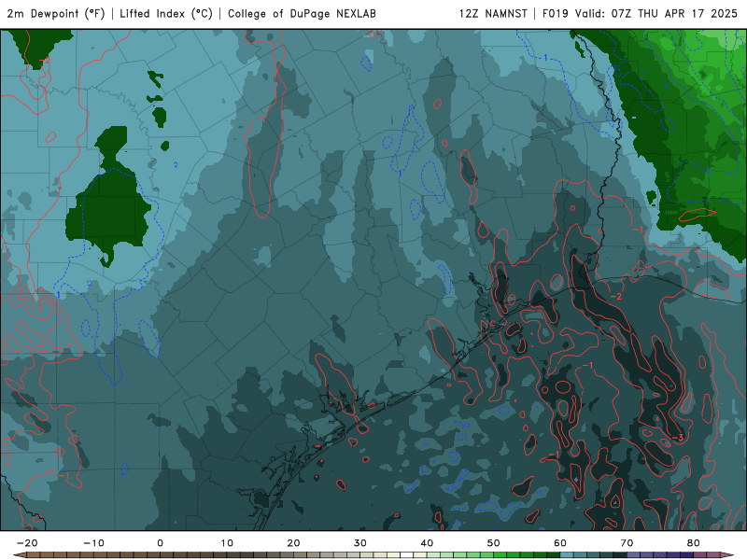Click the "Valid: 07Z THU APR 17 2025" text
747x560 pixels.
pos(656,14)
